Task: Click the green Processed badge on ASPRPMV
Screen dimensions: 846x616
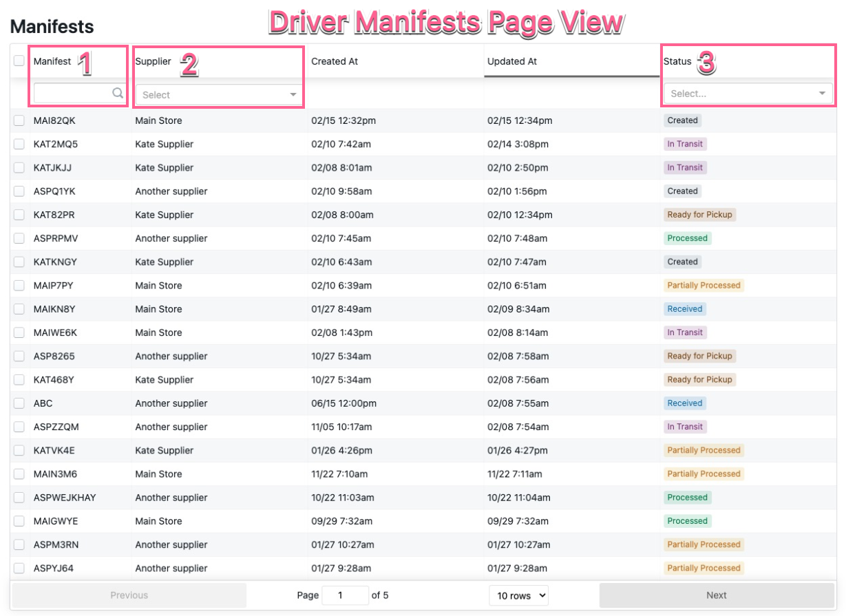Action: 687,238
